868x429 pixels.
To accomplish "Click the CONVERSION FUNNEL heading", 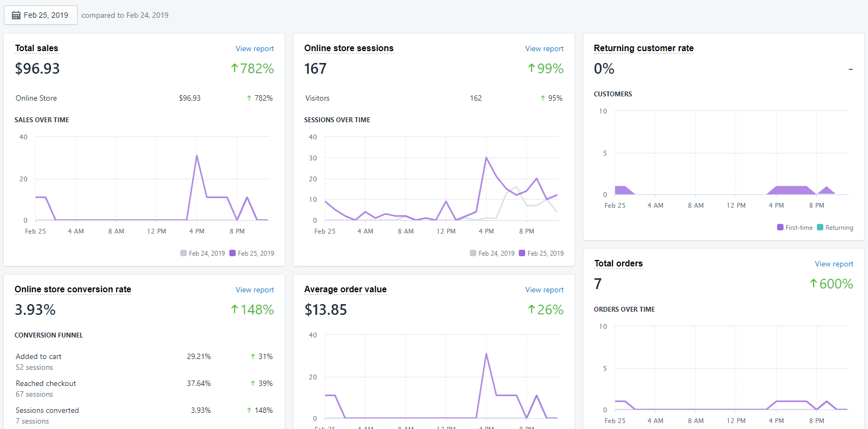I will (48, 335).
